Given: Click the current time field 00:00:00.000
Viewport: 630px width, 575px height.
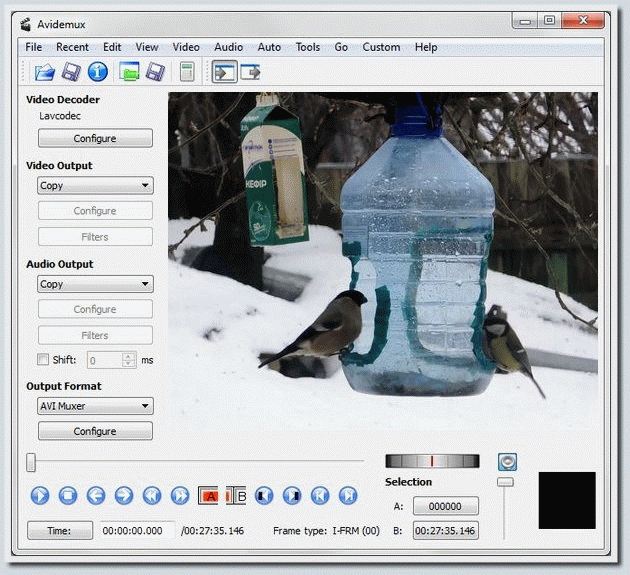Looking at the screenshot, I should pos(137,530).
